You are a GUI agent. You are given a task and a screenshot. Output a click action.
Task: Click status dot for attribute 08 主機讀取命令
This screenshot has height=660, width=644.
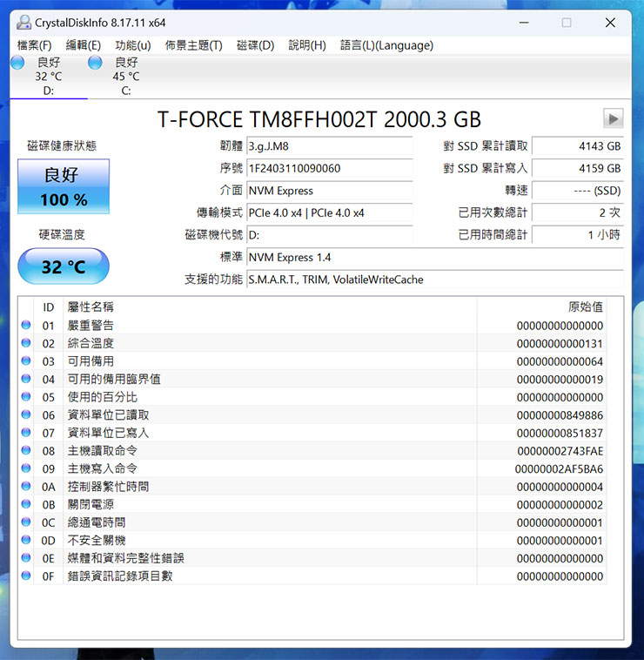[x=26, y=450]
